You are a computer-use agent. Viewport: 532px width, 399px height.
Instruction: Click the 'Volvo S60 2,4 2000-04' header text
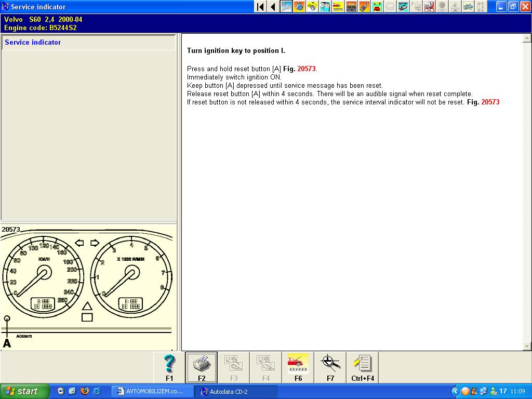coord(43,19)
